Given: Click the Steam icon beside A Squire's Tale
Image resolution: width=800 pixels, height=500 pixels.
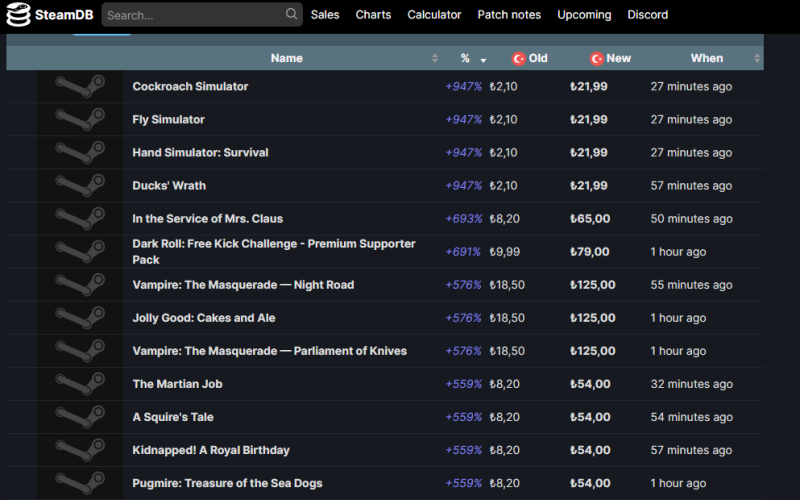Looking at the screenshot, I should (80, 417).
